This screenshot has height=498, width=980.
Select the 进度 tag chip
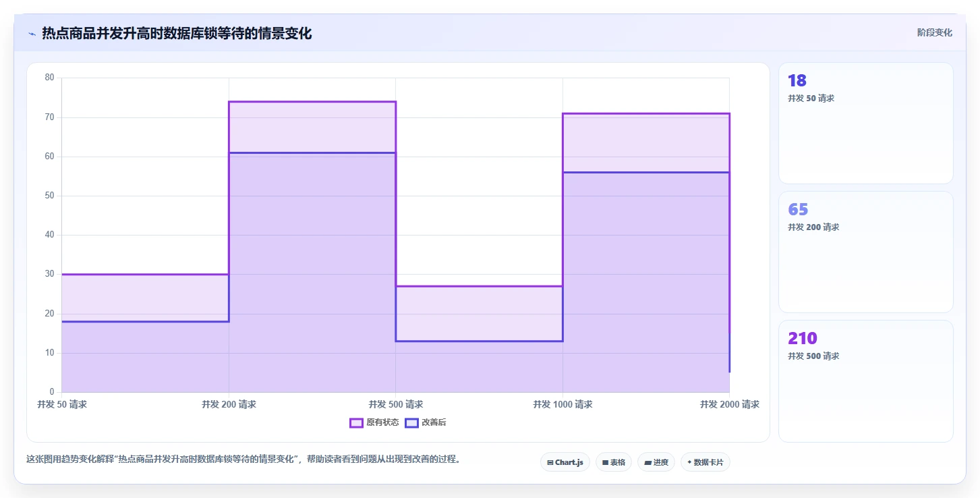pyautogui.click(x=656, y=462)
